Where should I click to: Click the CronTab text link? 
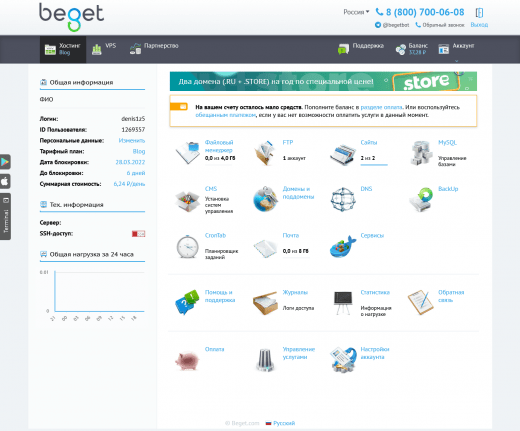(x=215, y=235)
